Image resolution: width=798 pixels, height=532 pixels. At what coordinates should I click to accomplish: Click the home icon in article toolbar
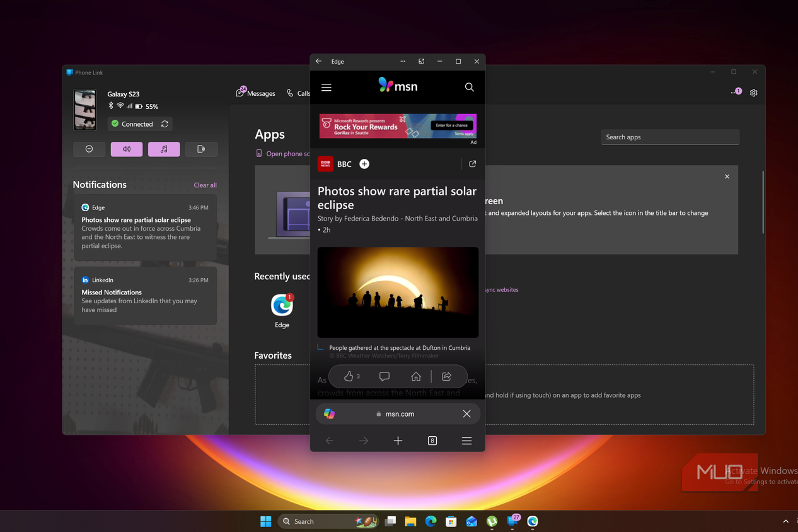tap(416, 376)
